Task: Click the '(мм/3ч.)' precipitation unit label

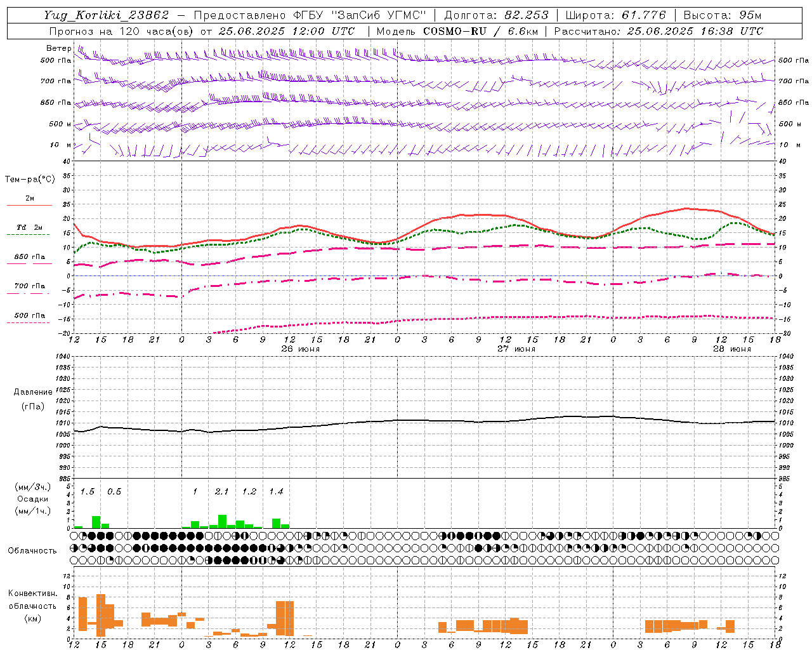Action: pyautogui.click(x=32, y=487)
